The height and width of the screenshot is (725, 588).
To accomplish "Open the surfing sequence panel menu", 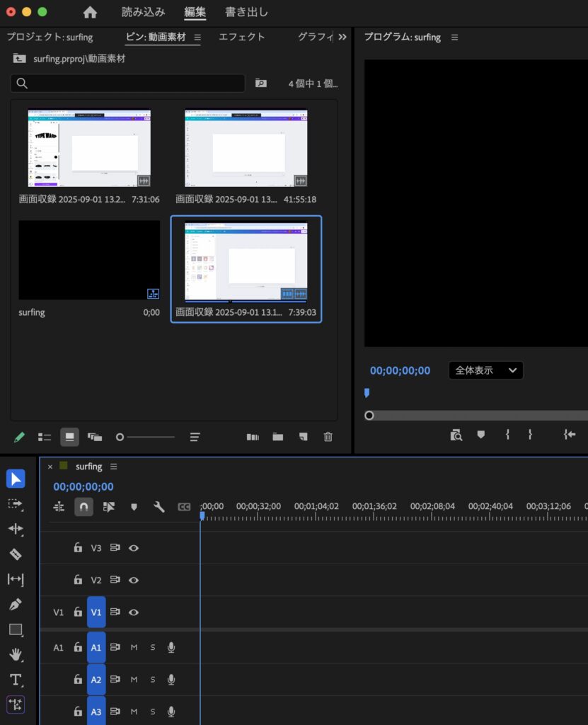I will click(x=114, y=467).
